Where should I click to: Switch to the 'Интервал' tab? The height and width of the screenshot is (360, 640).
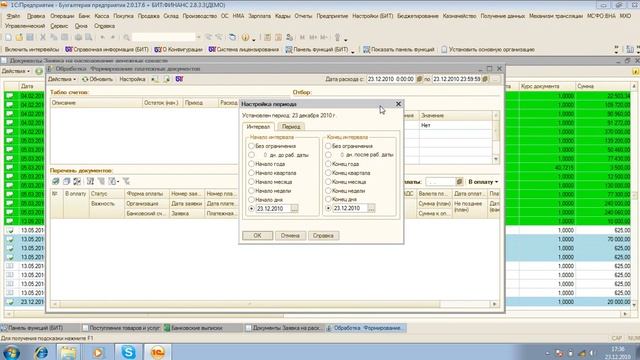tap(258, 127)
